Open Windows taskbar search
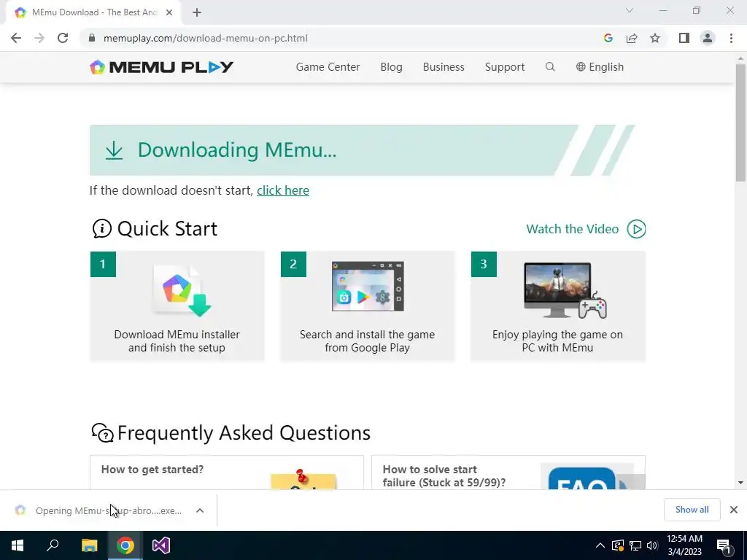The image size is (747, 560). coord(53,545)
